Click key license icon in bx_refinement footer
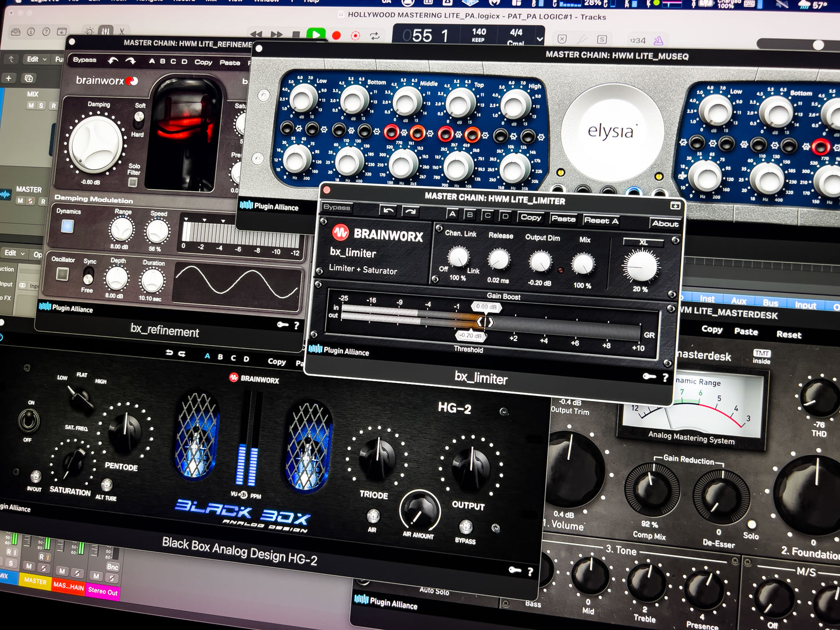Screen dimensions: 840x630 (x=283, y=324)
